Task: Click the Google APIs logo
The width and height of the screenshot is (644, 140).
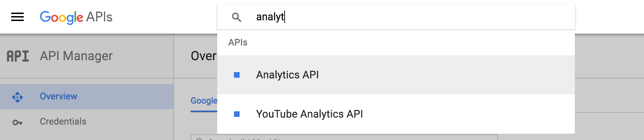Action: coord(76,17)
